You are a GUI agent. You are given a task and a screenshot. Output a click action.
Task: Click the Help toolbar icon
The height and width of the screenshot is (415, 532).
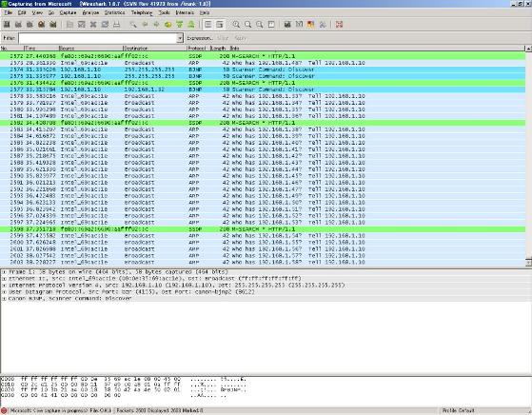[340, 25]
